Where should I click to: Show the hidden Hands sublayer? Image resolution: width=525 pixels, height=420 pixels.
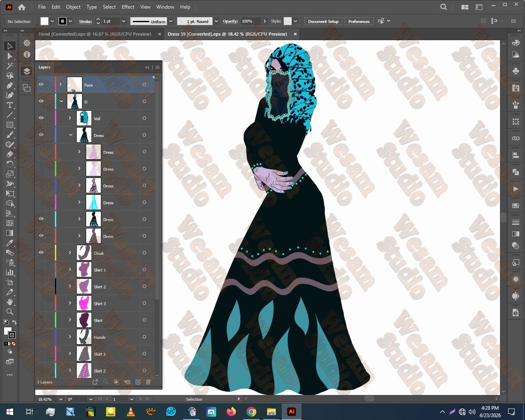point(41,337)
